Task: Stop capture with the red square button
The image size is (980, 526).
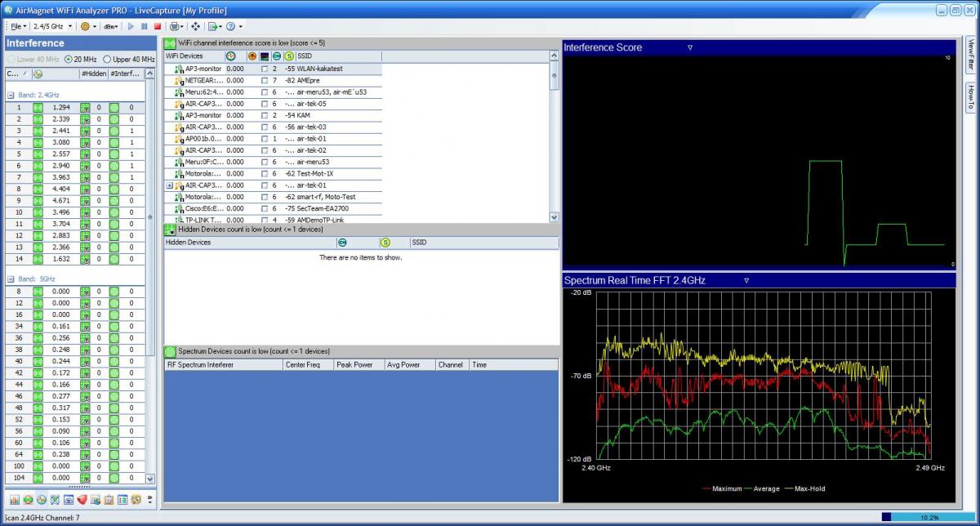Action: click(158, 26)
